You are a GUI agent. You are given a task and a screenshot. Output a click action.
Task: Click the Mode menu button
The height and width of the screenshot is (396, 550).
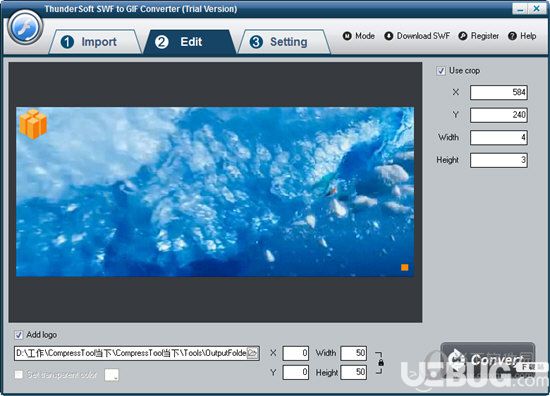click(x=359, y=36)
